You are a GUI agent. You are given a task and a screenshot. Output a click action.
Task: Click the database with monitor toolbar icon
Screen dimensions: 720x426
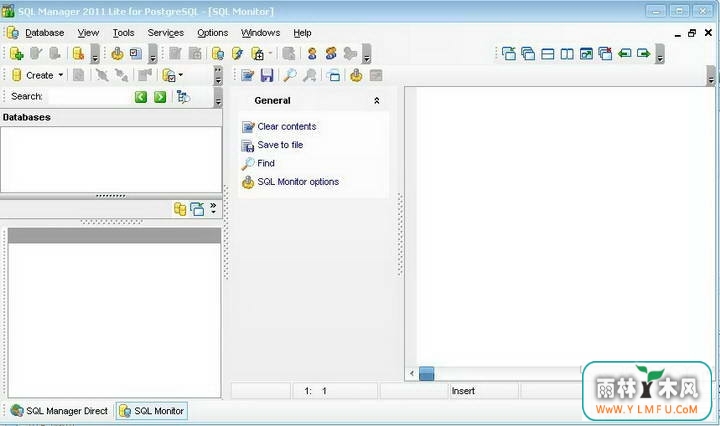[x=218, y=54]
